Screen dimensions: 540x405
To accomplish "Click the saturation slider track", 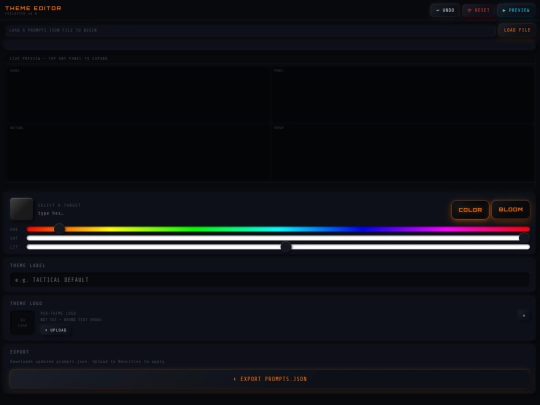I will pos(278,238).
